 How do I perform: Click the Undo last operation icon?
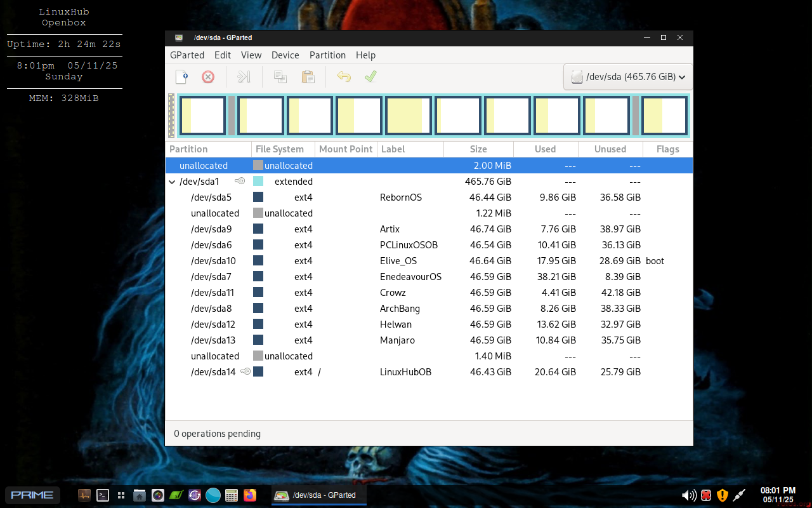(343, 77)
